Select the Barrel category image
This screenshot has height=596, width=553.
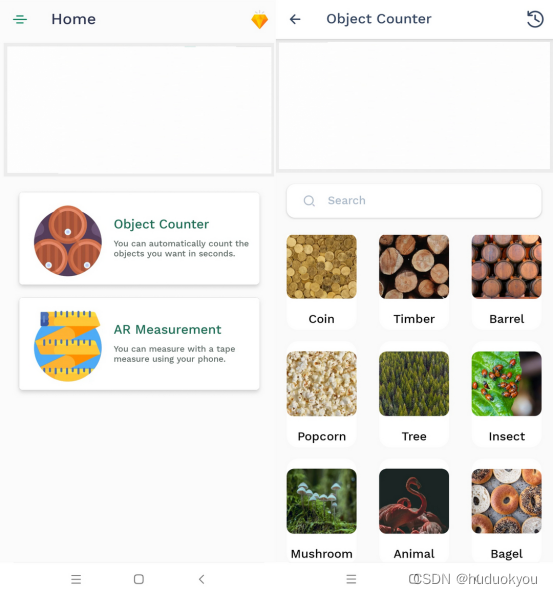pos(507,267)
